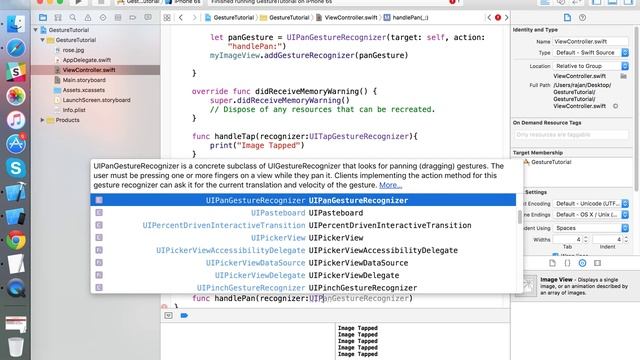Select LaunchScreen.storyboard in the navigator
The height and width of the screenshot is (360, 640).
96,100
